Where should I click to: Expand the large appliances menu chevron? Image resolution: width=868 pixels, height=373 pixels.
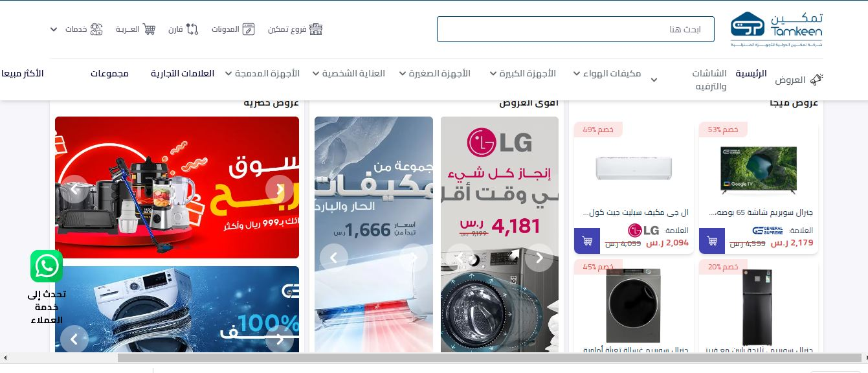point(493,74)
